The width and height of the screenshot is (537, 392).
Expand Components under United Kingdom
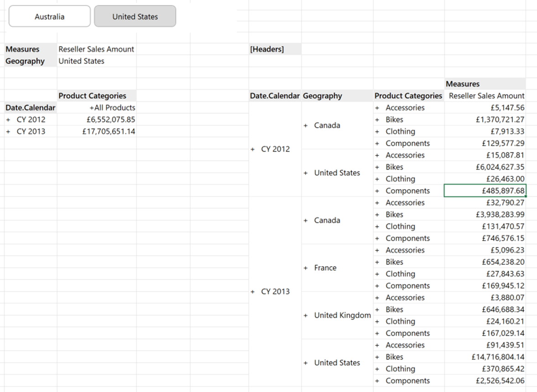tap(377, 333)
